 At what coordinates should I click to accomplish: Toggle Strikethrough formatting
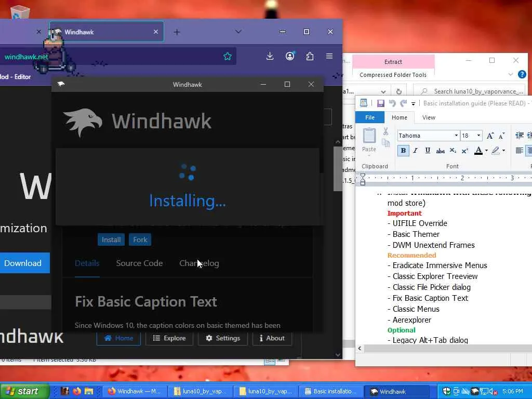point(441,151)
